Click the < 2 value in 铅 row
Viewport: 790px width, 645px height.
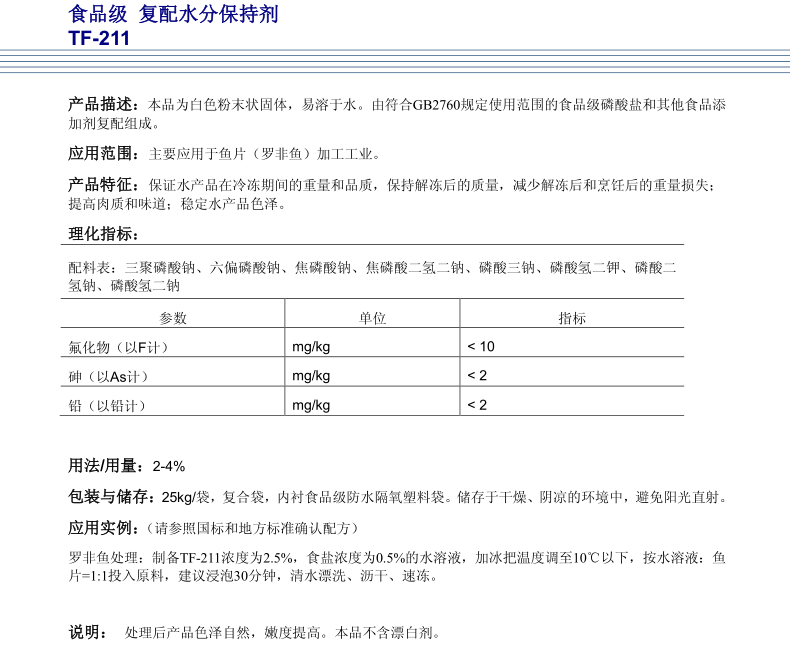coord(477,405)
